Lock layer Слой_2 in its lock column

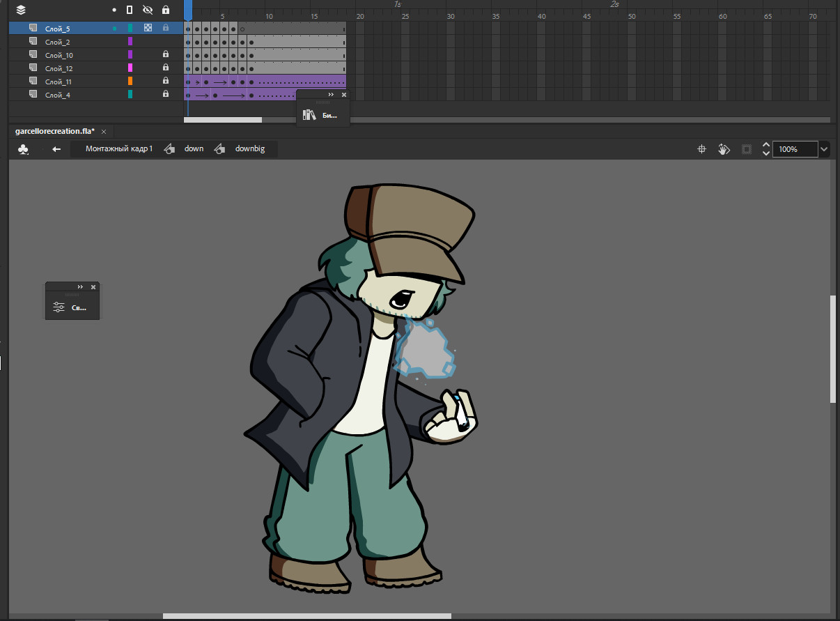click(x=166, y=41)
